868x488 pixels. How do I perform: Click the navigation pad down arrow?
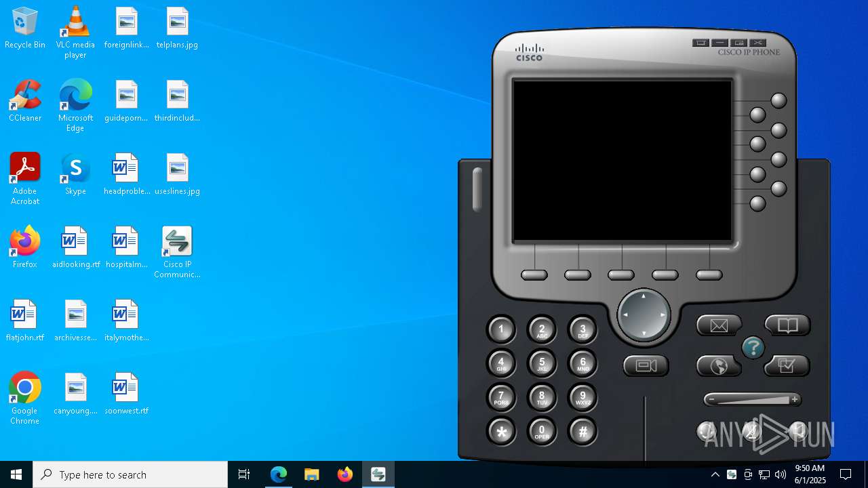[644, 333]
